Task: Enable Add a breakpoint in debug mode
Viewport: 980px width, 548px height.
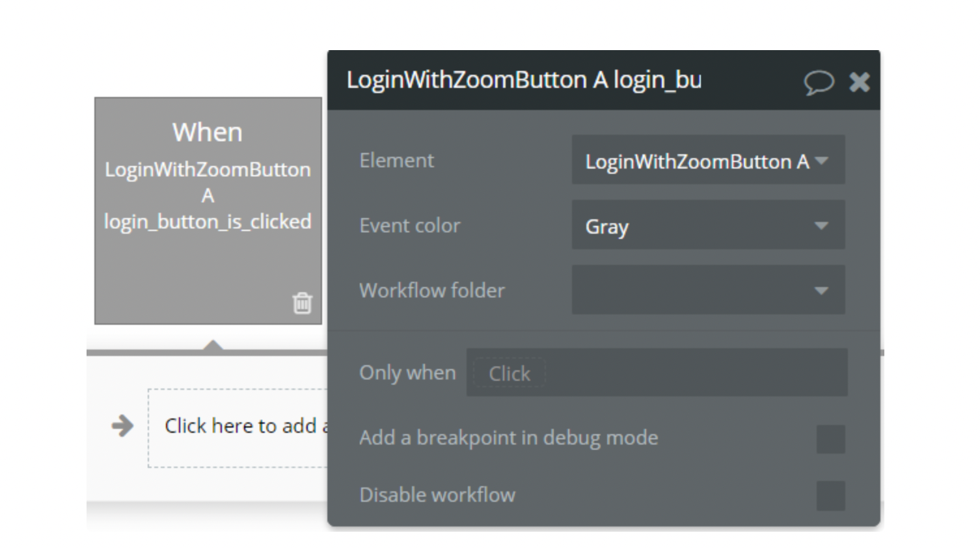Action: pyautogui.click(x=830, y=439)
